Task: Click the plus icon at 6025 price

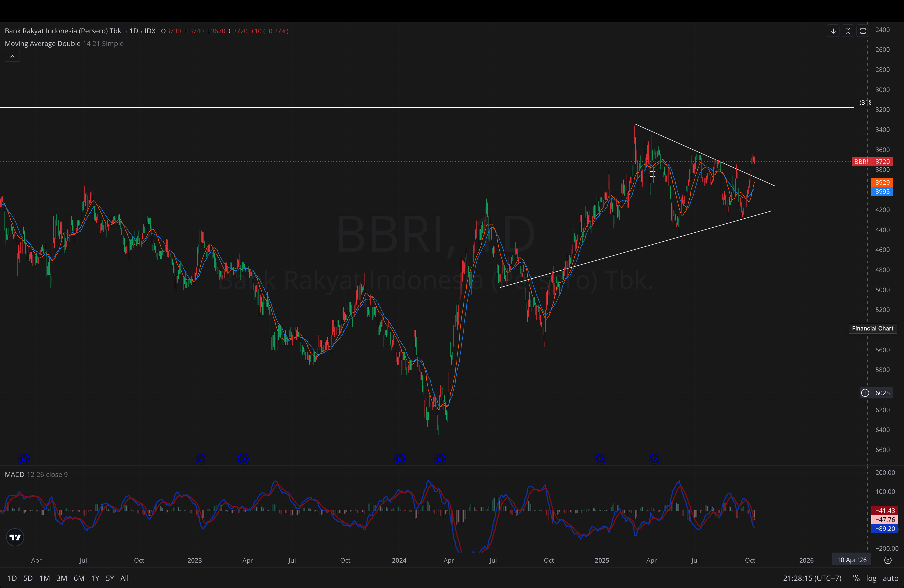Action: (x=865, y=393)
